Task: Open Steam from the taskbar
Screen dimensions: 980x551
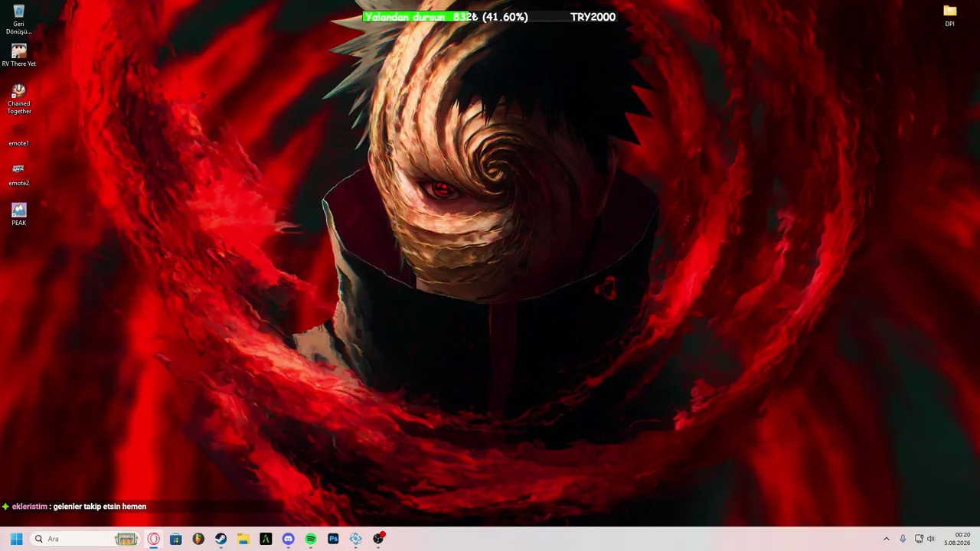Action: click(x=220, y=539)
